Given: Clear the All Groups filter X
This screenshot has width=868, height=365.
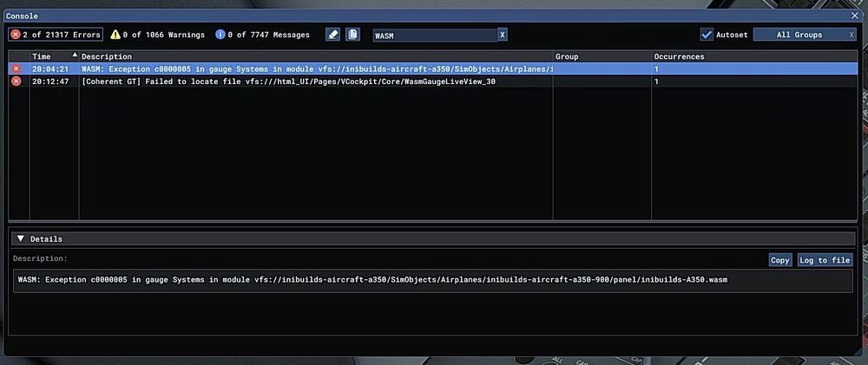Looking at the screenshot, I should (852, 35).
